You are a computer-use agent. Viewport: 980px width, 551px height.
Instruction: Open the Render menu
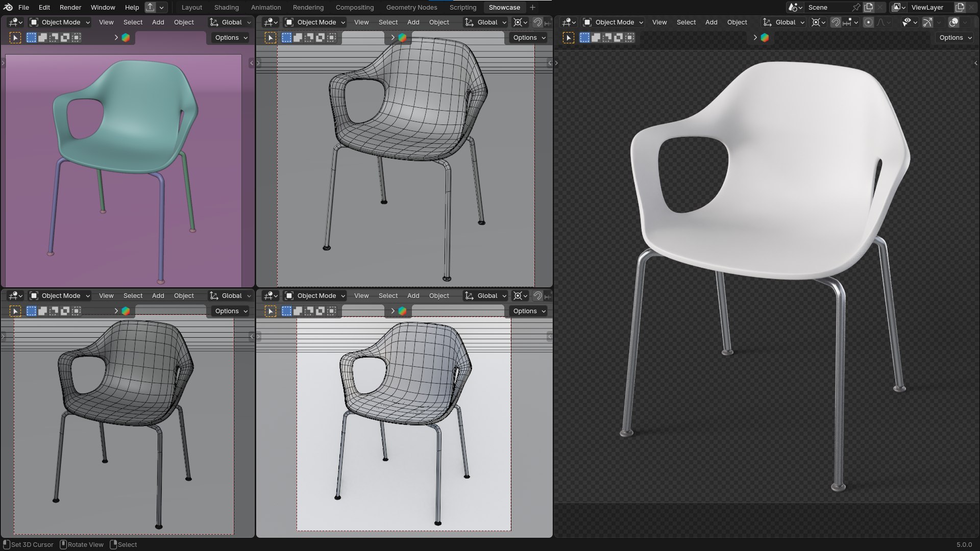(70, 7)
